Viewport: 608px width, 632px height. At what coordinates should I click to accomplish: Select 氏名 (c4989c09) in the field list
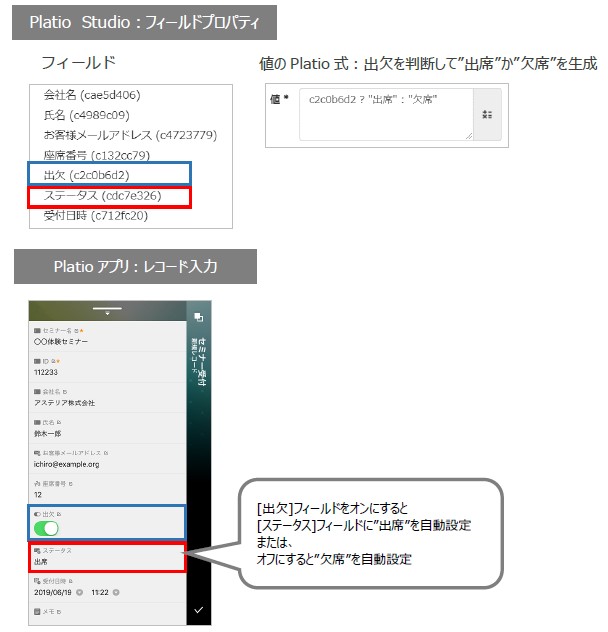pyautogui.click(x=86, y=115)
